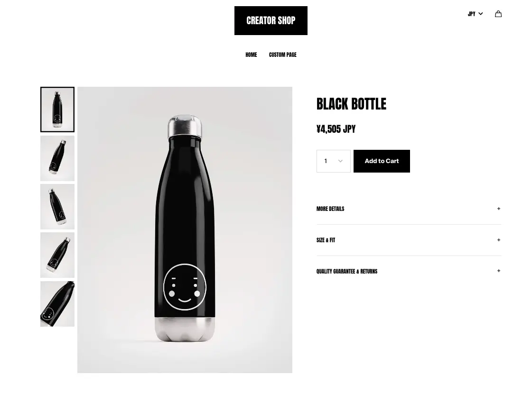Open the JPY currency selector
This screenshot has width=532, height=393.
[x=475, y=14]
